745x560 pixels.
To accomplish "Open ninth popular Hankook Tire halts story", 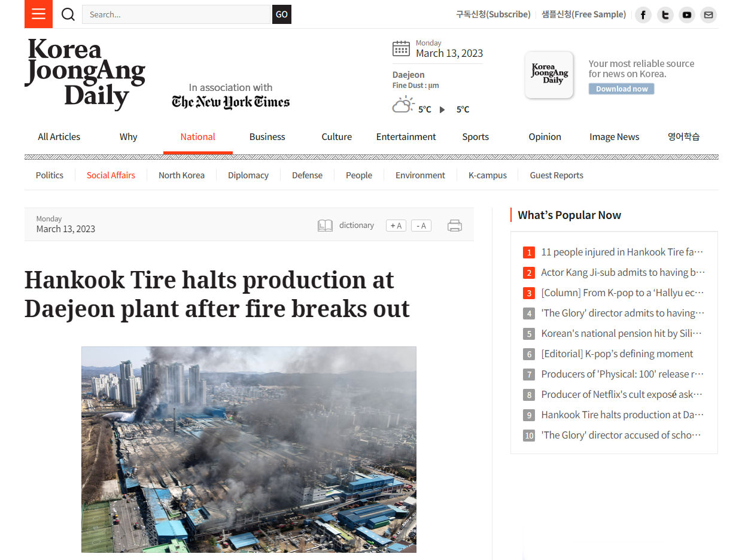I will tap(622, 415).
